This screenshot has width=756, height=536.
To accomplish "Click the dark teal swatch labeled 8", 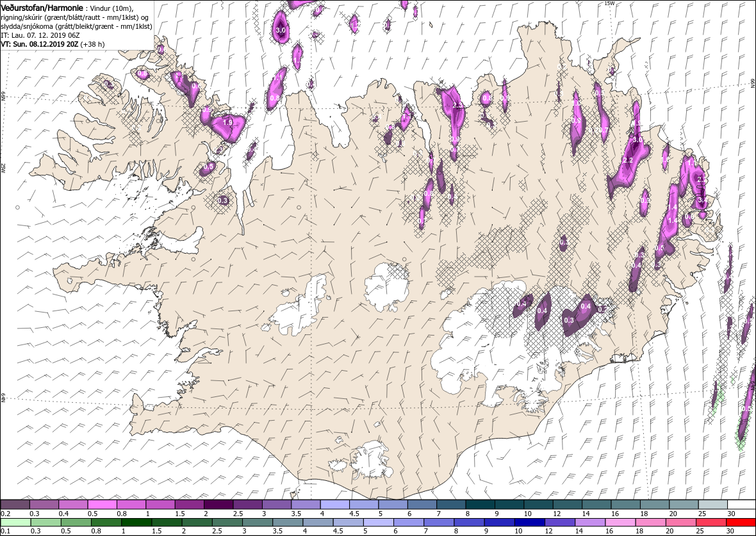I will (480, 505).
